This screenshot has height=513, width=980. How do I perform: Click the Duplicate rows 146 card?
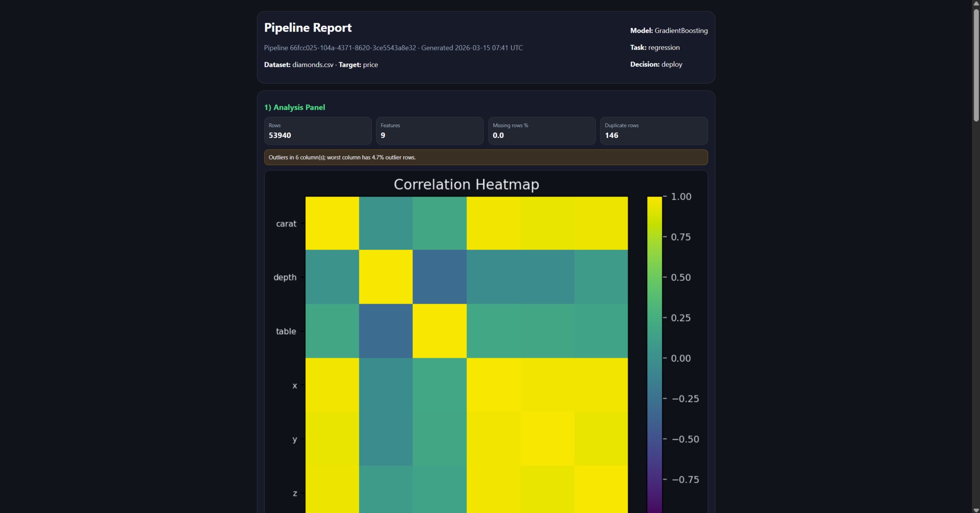[653, 131]
